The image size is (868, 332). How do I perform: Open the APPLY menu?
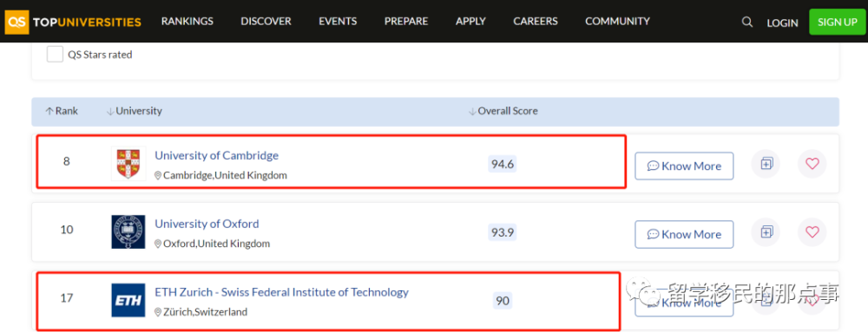pos(470,21)
